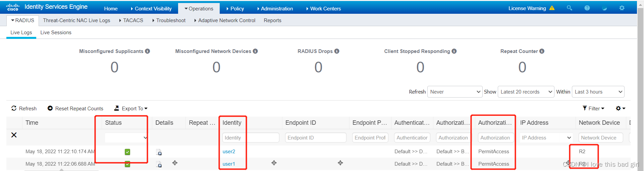Open the Status filter dropdown
644x171 pixels.
[x=126, y=137]
